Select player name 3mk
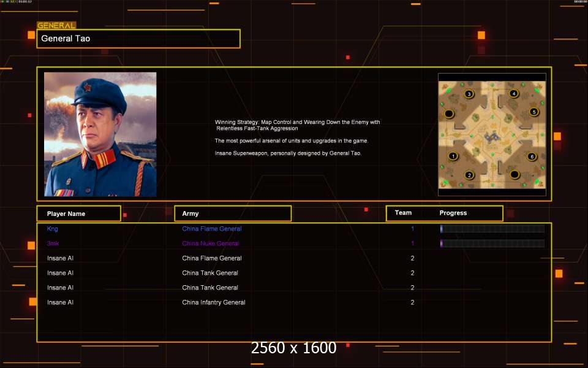Viewport: 588px width, 368px height. click(53, 243)
